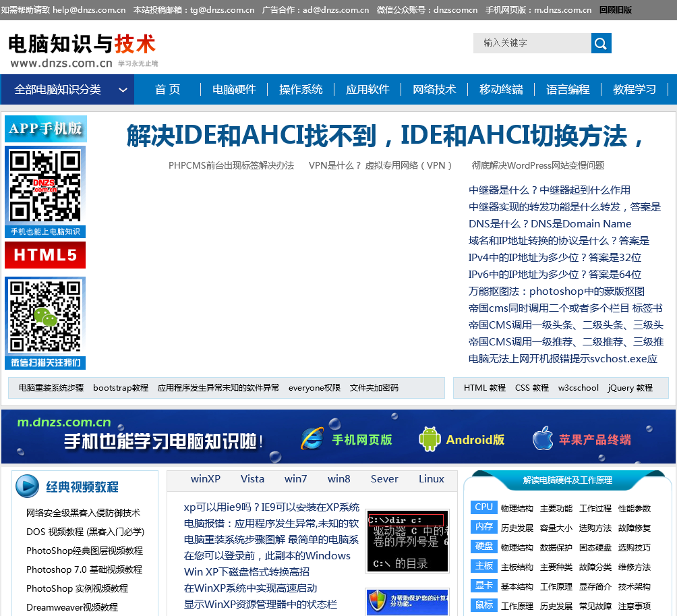Switch to the winXP tab
The height and width of the screenshot is (616, 677).
(206, 478)
